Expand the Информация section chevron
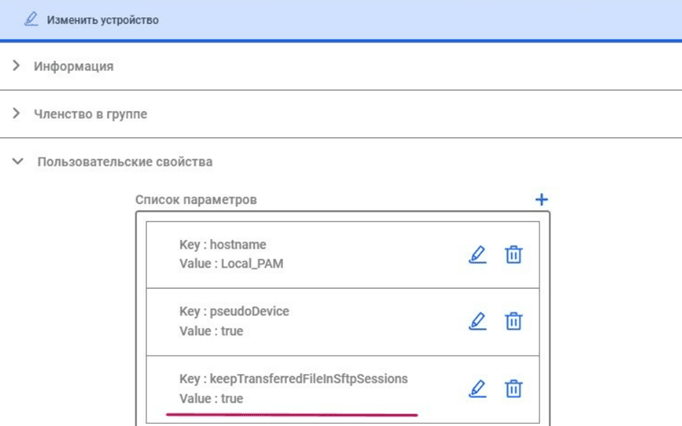This screenshot has height=426, width=682. [x=17, y=66]
